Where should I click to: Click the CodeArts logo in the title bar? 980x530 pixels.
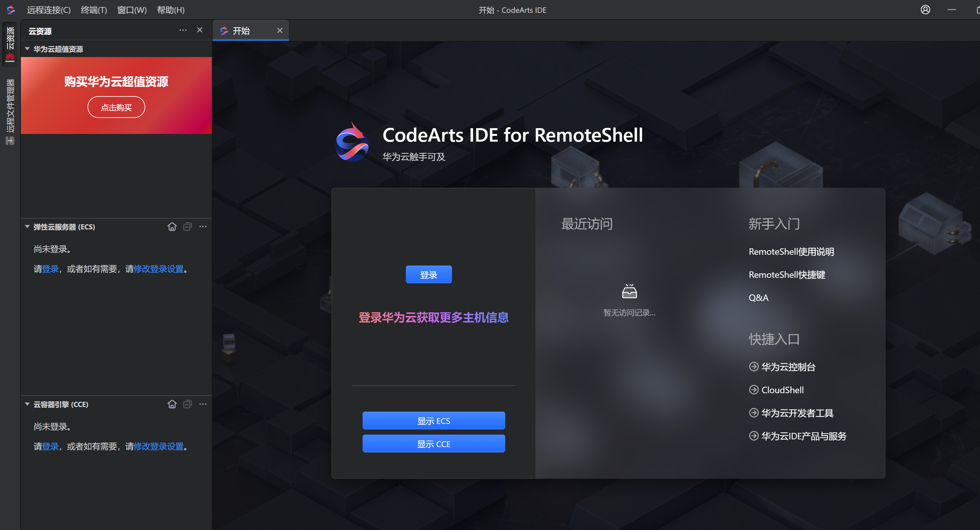(11, 10)
